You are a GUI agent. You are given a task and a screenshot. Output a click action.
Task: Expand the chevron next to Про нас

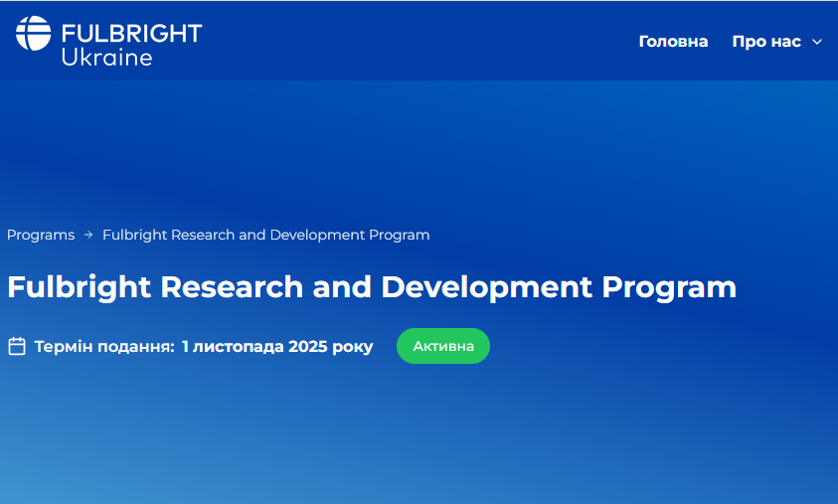coord(817,42)
